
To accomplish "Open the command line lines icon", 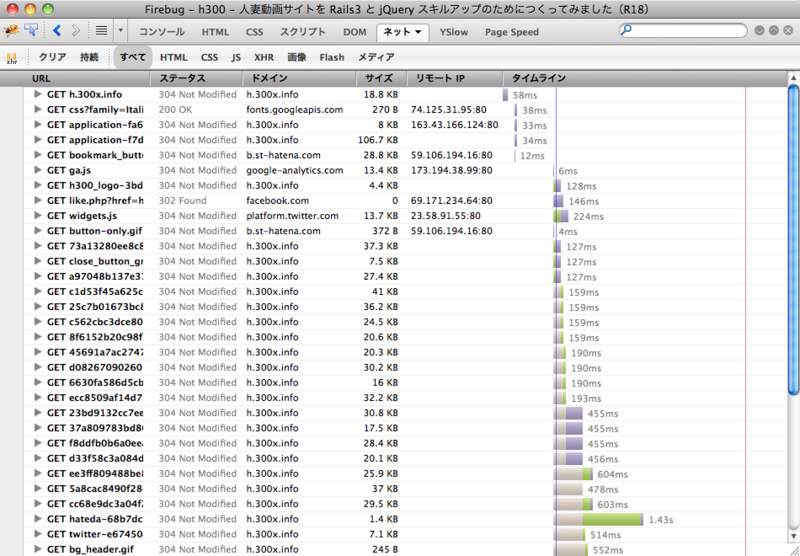I will point(102,31).
